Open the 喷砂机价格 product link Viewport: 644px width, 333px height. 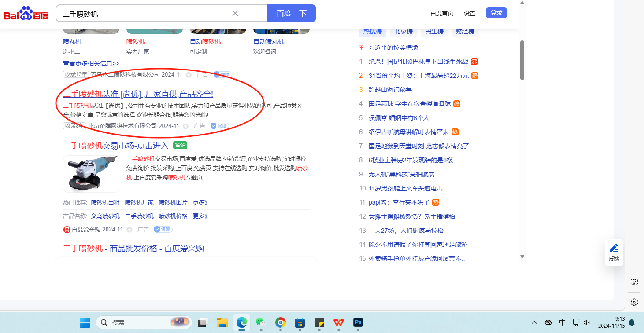click(173, 216)
